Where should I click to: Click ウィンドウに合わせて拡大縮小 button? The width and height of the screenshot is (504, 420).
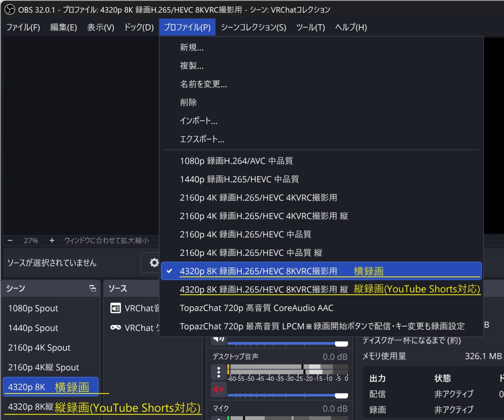point(106,240)
